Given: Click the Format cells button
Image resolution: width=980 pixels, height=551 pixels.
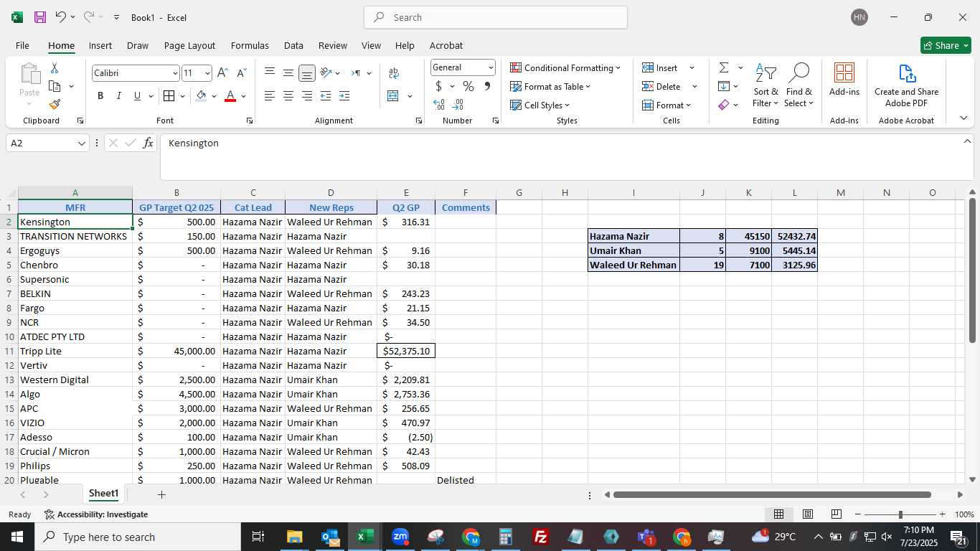Looking at the screenshot, I should coord(667,105).
